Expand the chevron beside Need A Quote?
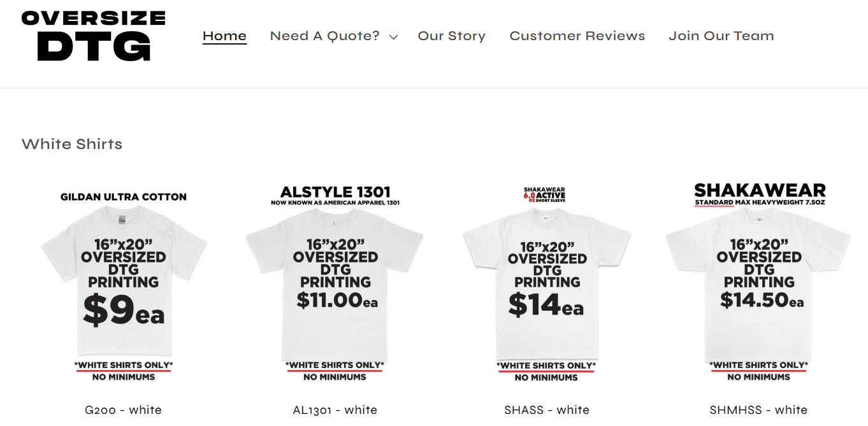868x426 pixels. click(x=394, y=37)
